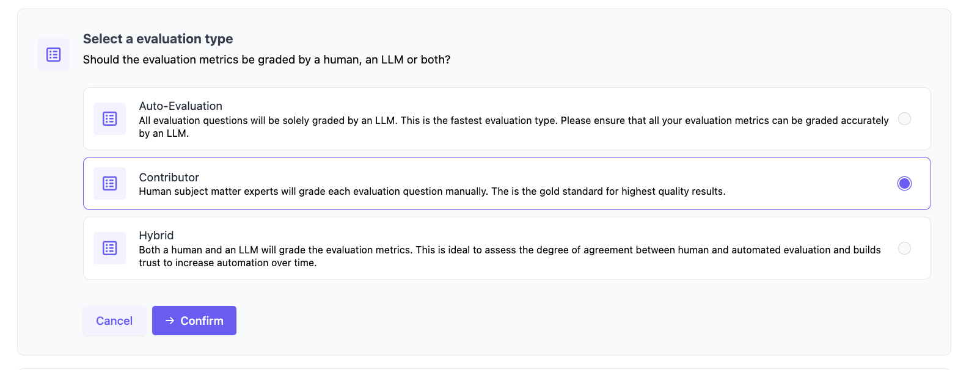Click the Auto-Evaluation option's list icon

click(109, 118)
